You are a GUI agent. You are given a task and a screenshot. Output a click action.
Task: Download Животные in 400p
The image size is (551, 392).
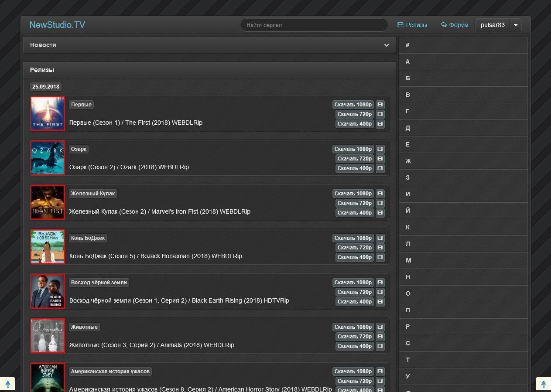point(355,346)
